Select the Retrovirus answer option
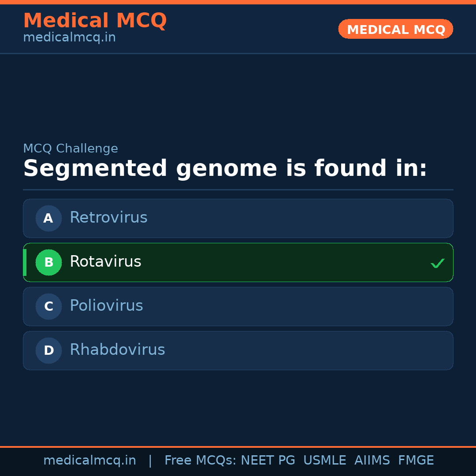Image resolution: width=476 pixels, height=476 pixels. pos(108,218)
